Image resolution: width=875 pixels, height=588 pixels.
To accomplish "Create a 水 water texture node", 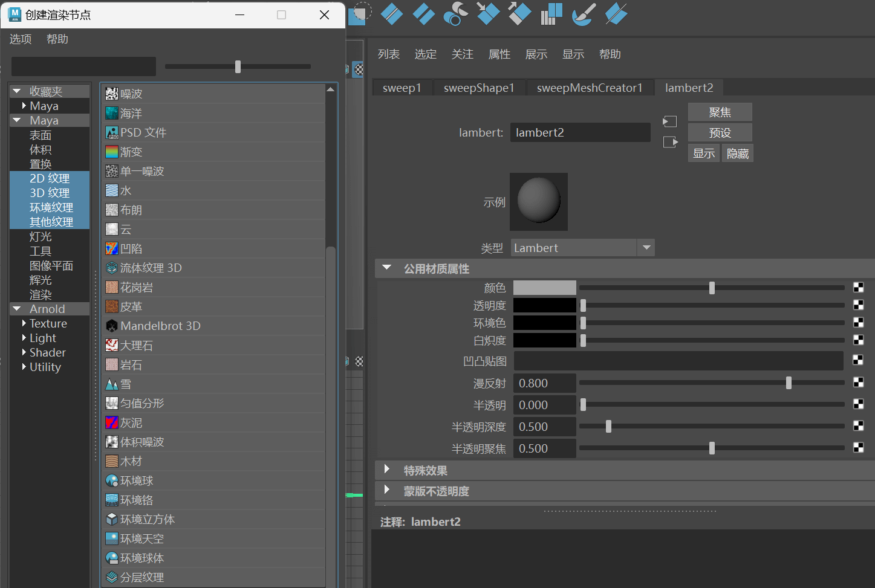I will coord(213,190).
